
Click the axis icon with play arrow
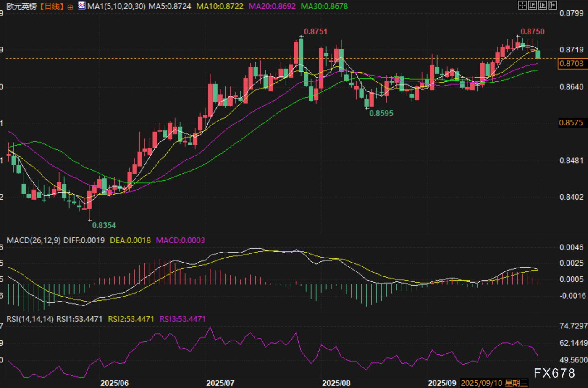pos(543,5)
